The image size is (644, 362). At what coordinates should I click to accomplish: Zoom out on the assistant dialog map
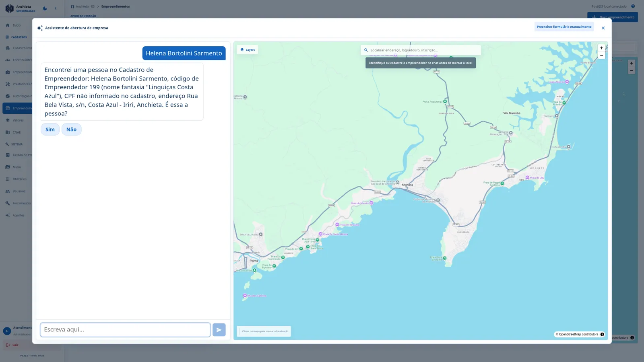[602, 56]
